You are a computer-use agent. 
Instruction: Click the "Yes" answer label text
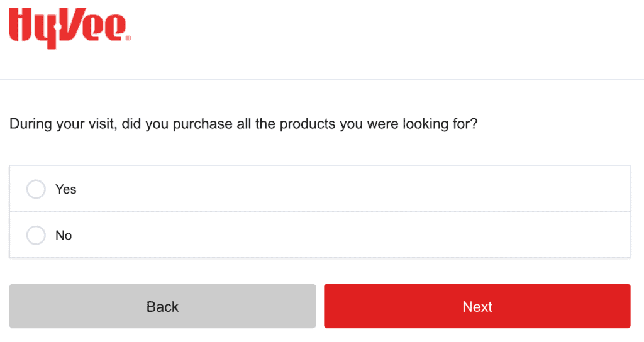(66, 189)
